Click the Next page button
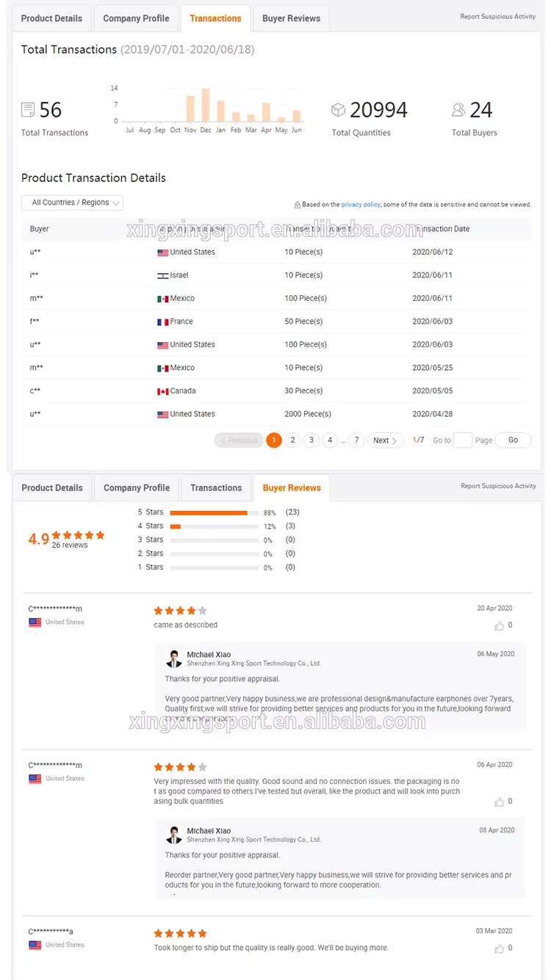The image size is (551, 980). point(384,440)
